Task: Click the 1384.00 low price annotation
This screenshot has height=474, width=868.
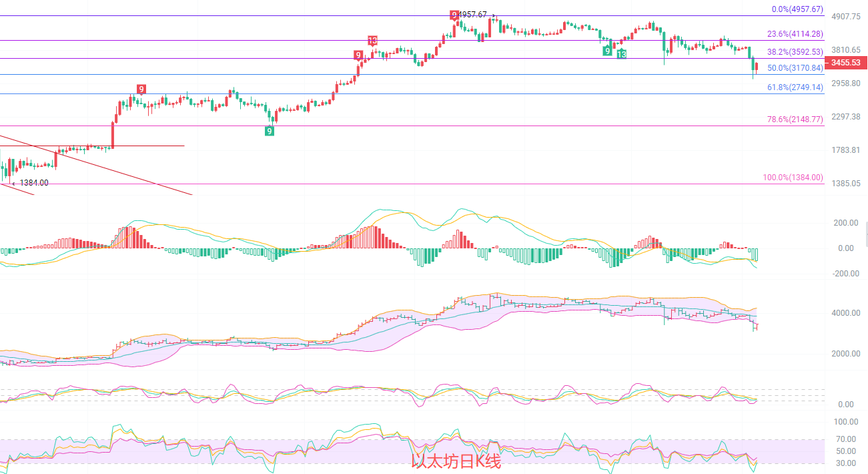Action: pyautogui.click(x=33, y=182)
